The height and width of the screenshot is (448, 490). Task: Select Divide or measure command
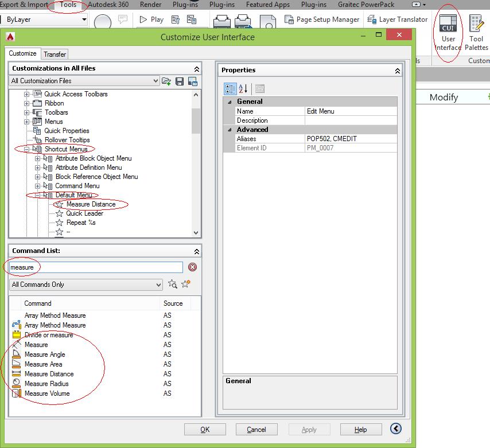click(48, 335)
